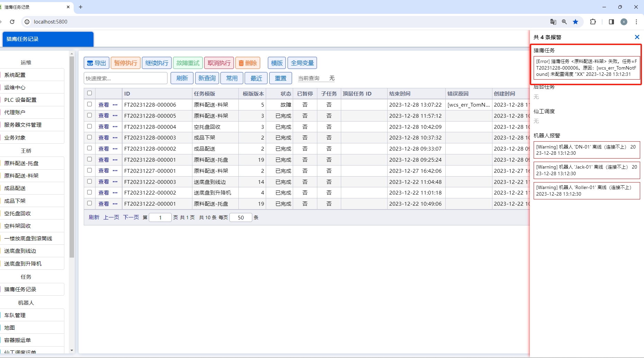
Task: Open more actions for FT20231222-000002
Action: (115, 193)
